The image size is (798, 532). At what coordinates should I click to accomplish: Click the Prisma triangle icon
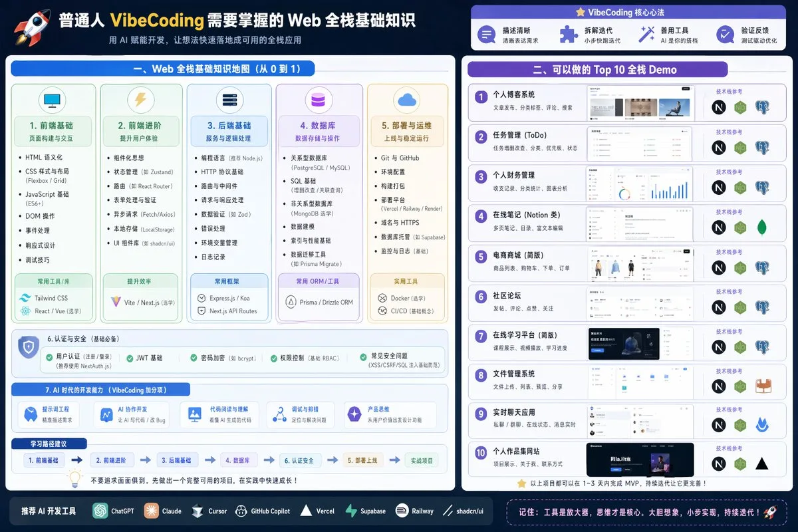click(290, 302)
